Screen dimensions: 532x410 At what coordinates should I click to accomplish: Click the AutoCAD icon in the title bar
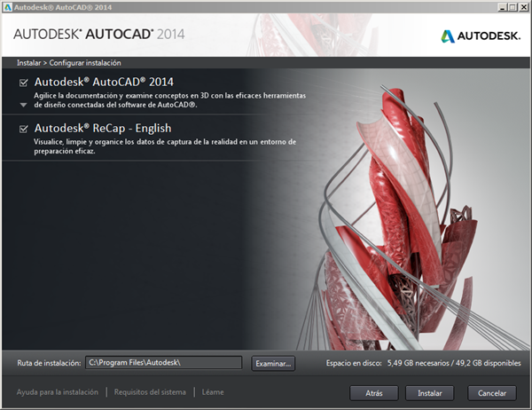click(7, 7)
